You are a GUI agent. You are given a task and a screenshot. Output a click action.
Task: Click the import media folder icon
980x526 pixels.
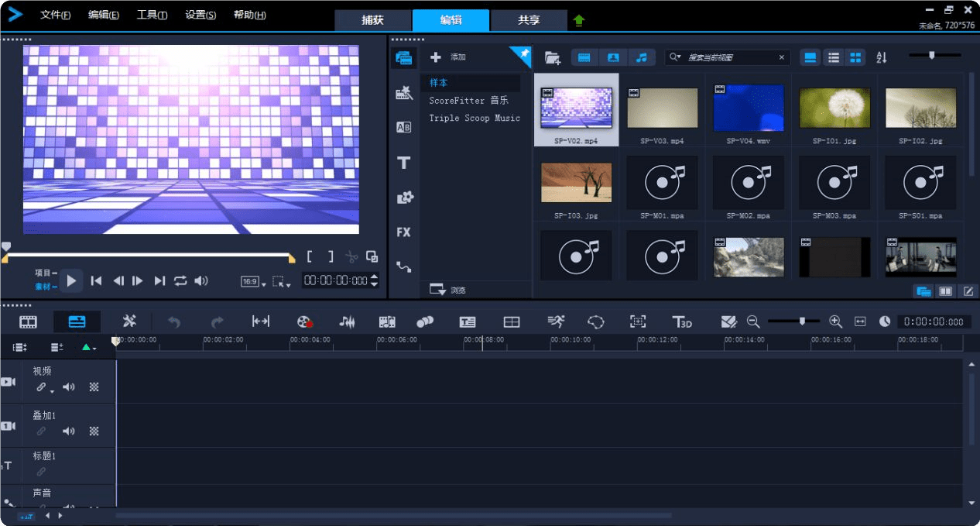(x=552, y=57)
